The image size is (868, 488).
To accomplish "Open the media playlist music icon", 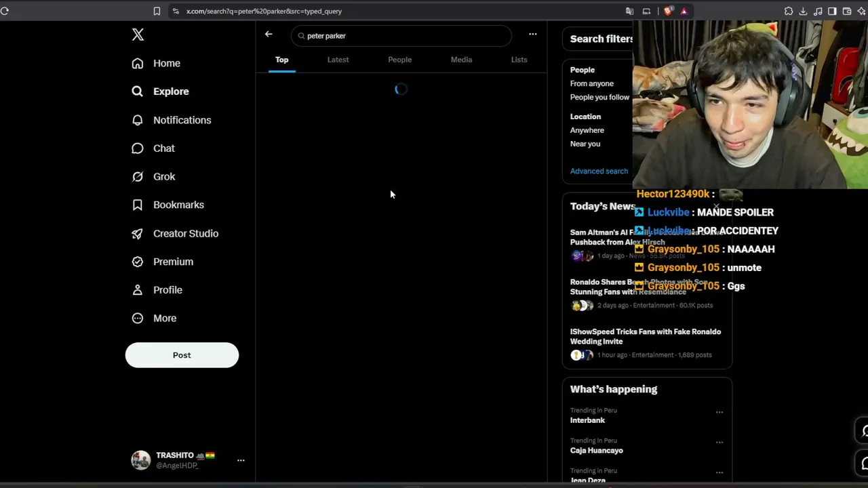I will tap(818, 11).
